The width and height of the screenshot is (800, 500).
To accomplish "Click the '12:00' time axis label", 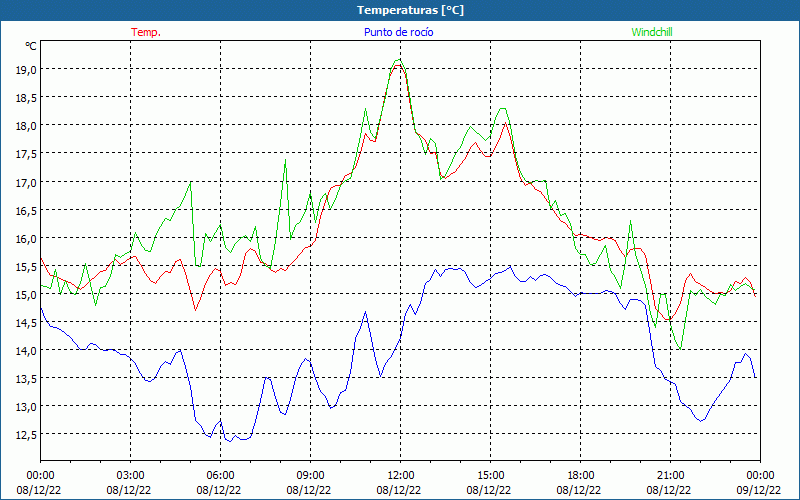I will (x=401, y=476).
